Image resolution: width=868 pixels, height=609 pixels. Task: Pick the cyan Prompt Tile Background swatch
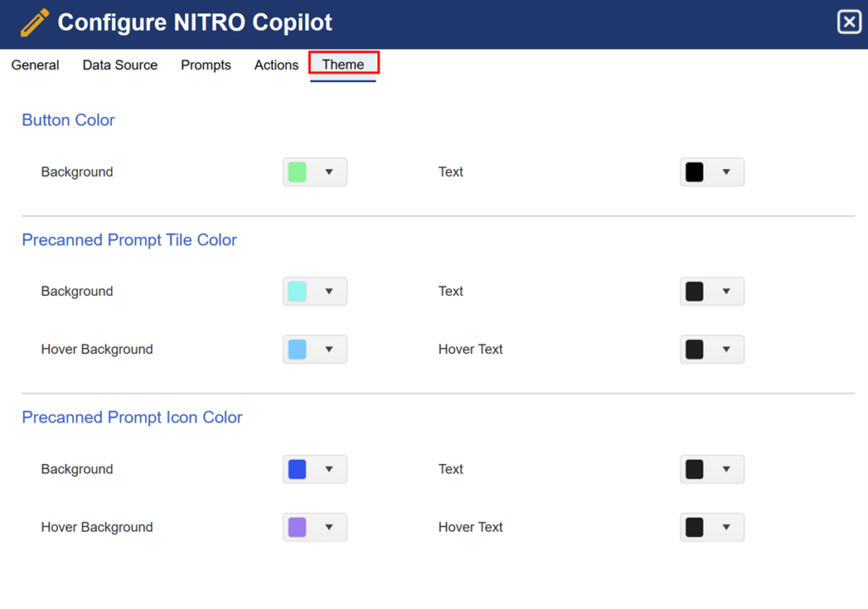coord(298,292)
